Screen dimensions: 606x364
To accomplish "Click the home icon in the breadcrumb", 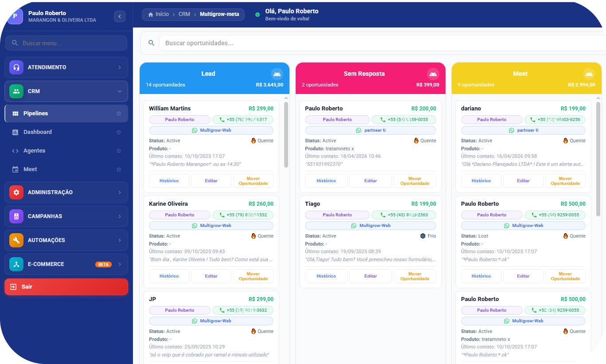I will pos(151,14).
